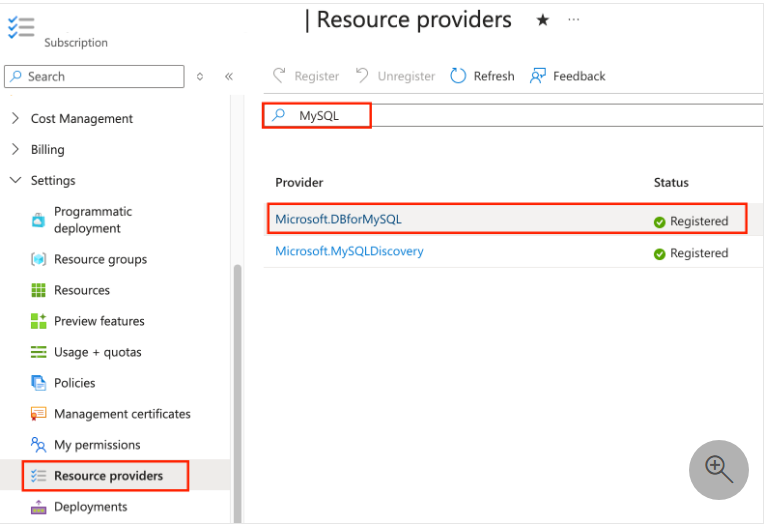Click the Resource providers list icon
This screenshot has height=526, width=772.
(x=38, y=476)
